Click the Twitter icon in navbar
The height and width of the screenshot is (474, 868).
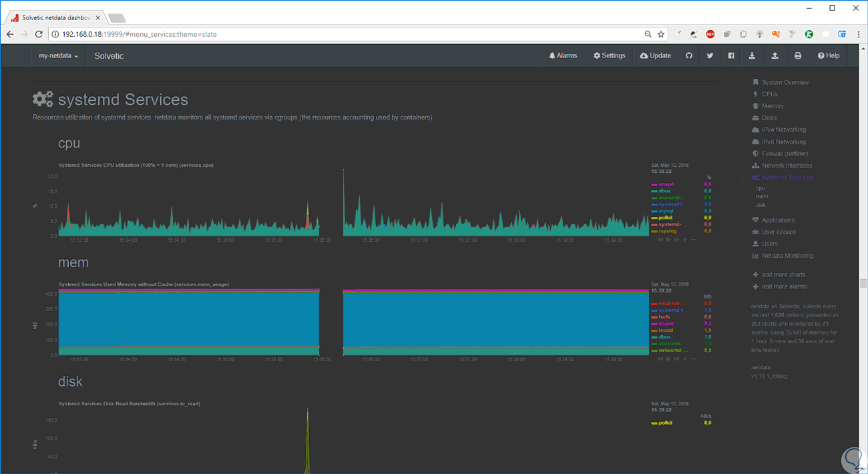710,56
